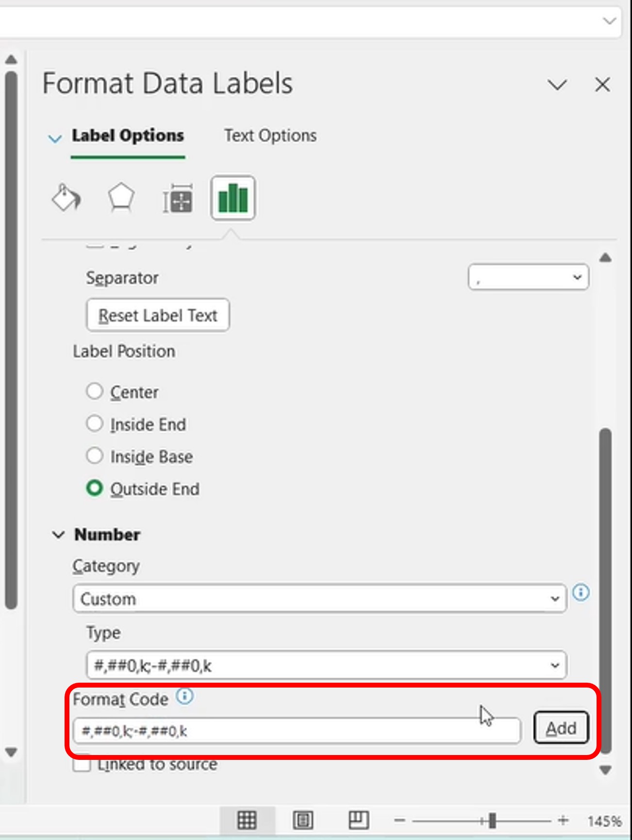Click the Format Code input field
Image resolution: width=632 pixels, height=840 pixels.
pyautogui.click(x=296, y=731)
